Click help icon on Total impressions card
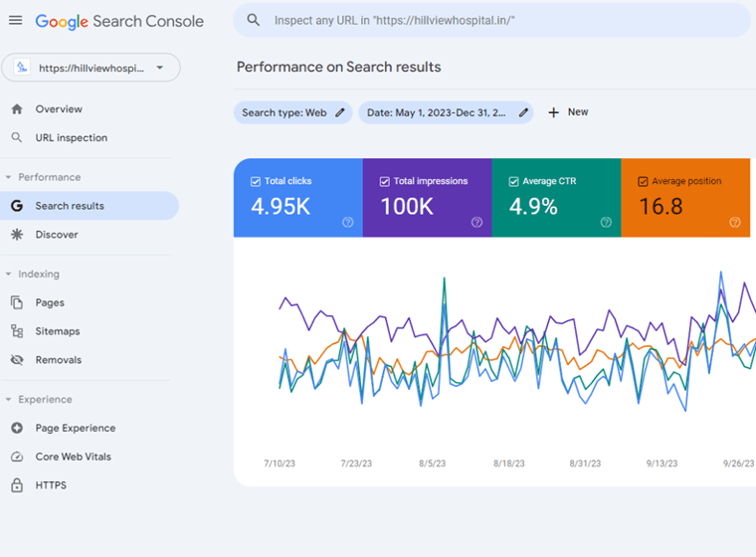Screen dimensions: 756x557 pos(476,223)
